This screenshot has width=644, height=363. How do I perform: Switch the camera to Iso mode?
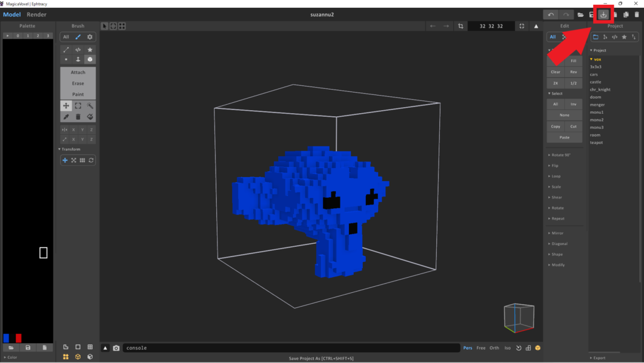[508, 348]
